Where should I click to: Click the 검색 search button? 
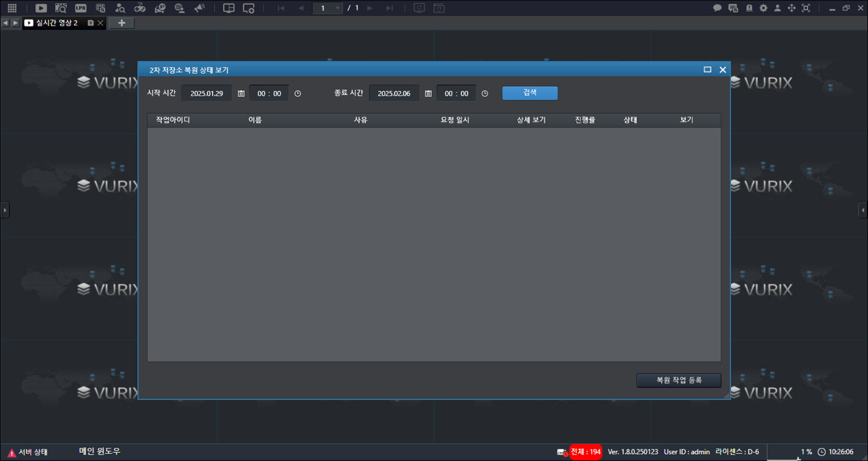pos(530,93)
